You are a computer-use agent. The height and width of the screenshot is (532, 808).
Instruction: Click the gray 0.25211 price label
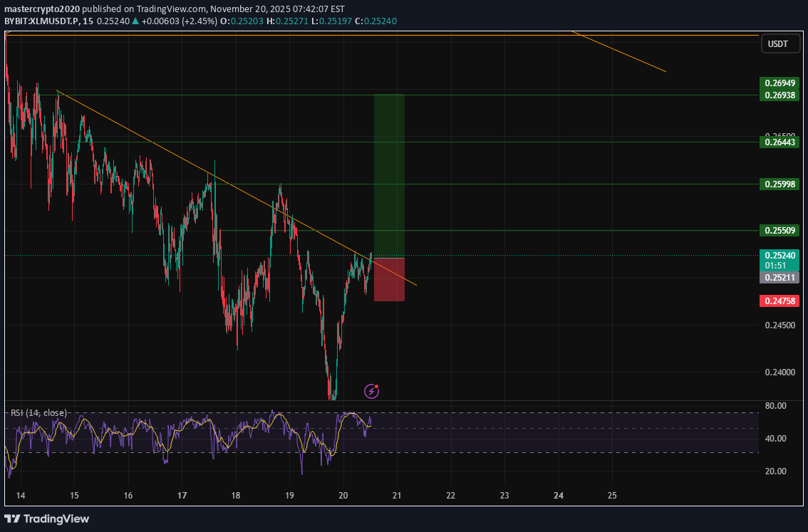click(x=779, y=277)
